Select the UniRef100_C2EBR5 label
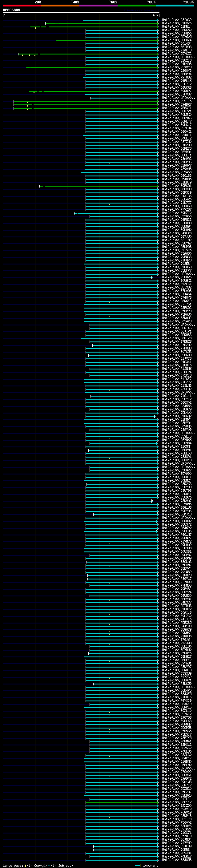The width and height of the screenshot is (197, 868). tap(176, 796)
